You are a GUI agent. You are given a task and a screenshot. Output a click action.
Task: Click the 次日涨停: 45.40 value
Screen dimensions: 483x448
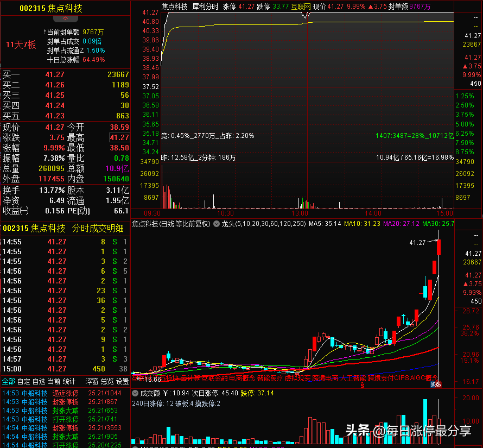215,393
